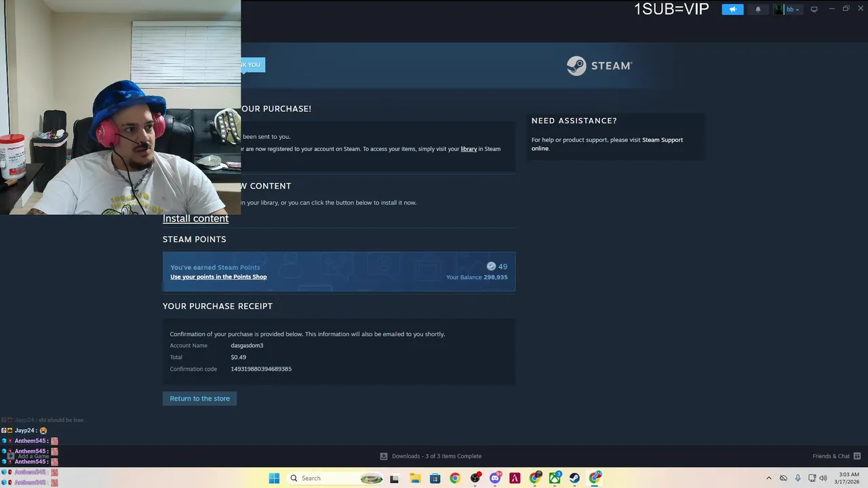Open Task View on the taskbar

395,478
